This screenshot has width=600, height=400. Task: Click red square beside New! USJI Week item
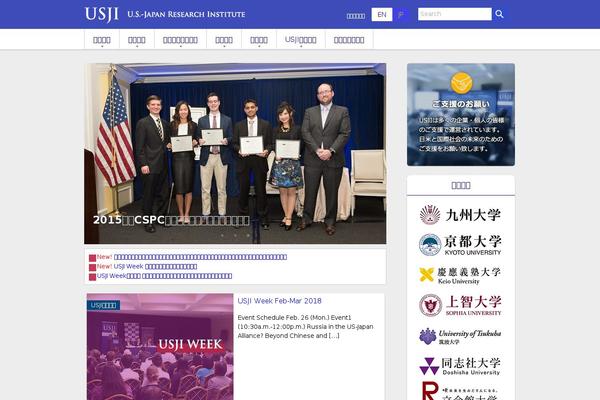[92, 268]
